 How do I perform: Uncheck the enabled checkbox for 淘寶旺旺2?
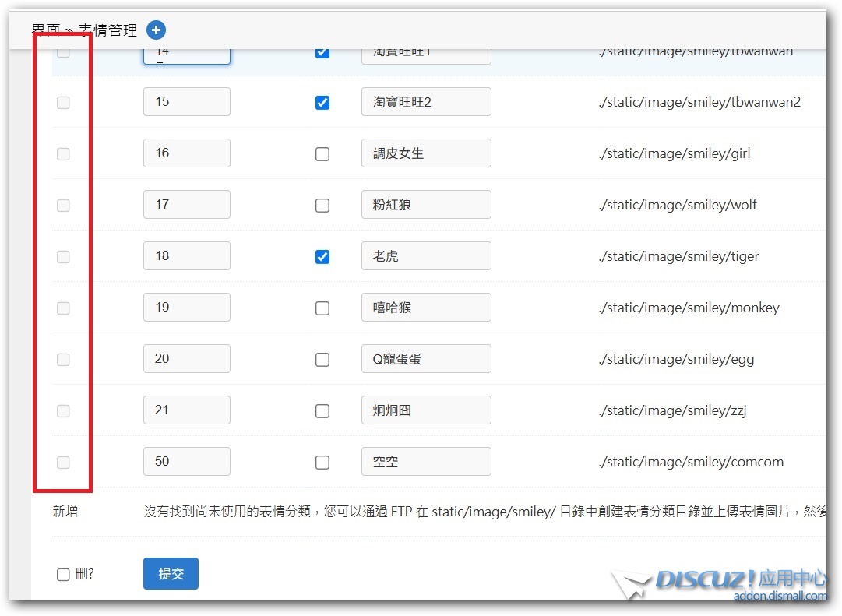322,103
